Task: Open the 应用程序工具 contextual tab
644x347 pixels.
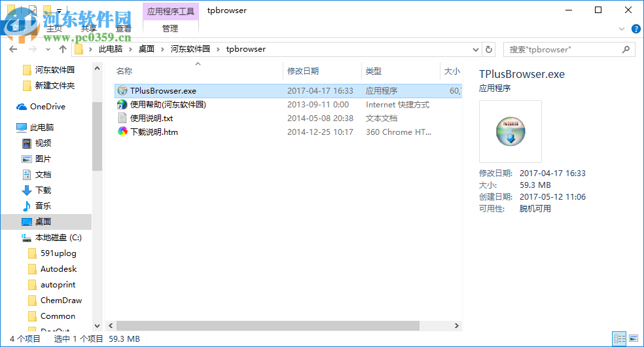Action: point(170,11)
